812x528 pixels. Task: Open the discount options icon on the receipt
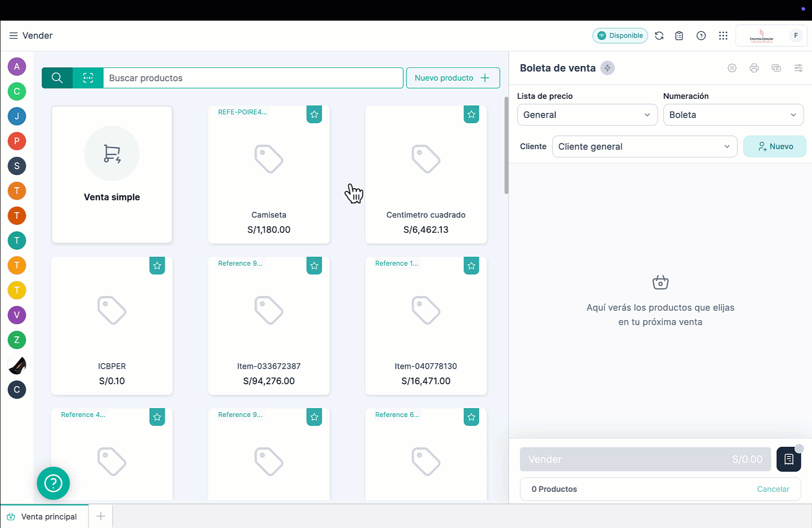732,68
